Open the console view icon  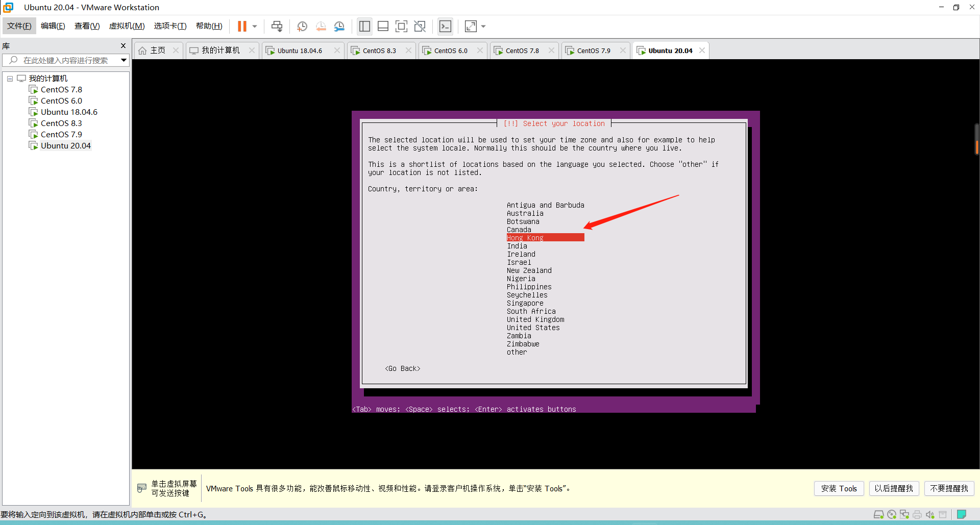[x=446, y=26]
